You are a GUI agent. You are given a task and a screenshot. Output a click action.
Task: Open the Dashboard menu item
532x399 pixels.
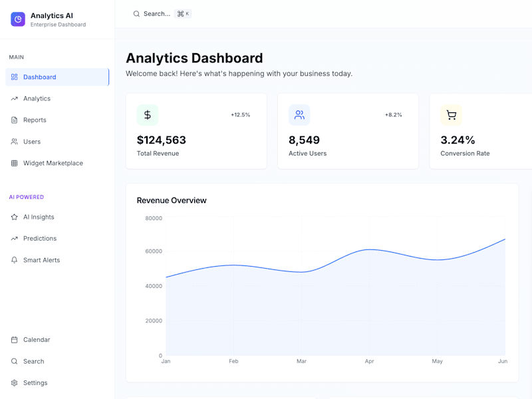tap(57, 77)
